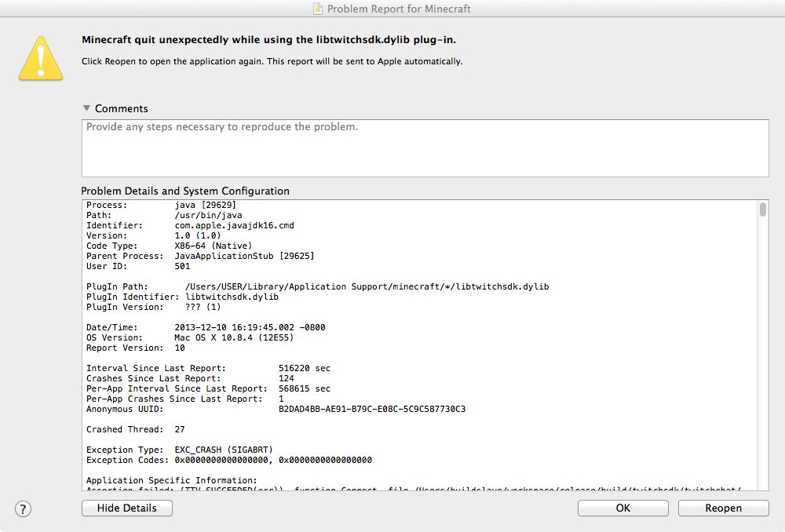Click Reopen to relaunch Minecraft
The width and height of the screenshot is (785, 532).
pos(724,508)
